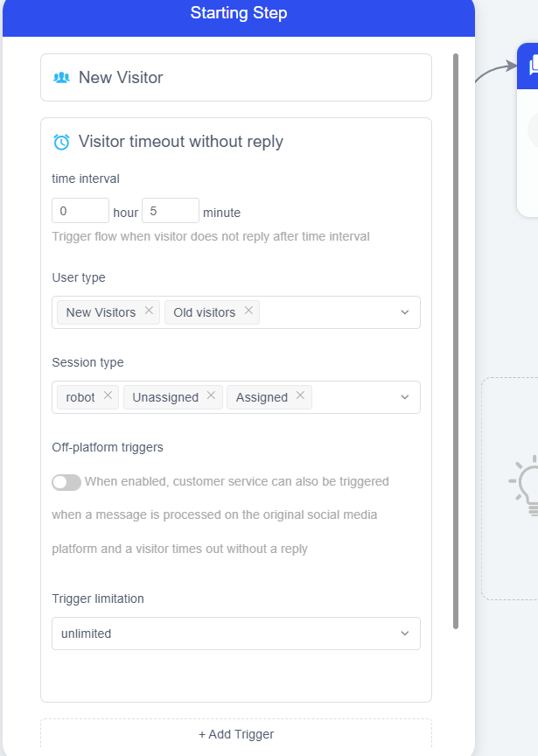Click the Add Trigger button
538x756 pixels.
point(236,734)
